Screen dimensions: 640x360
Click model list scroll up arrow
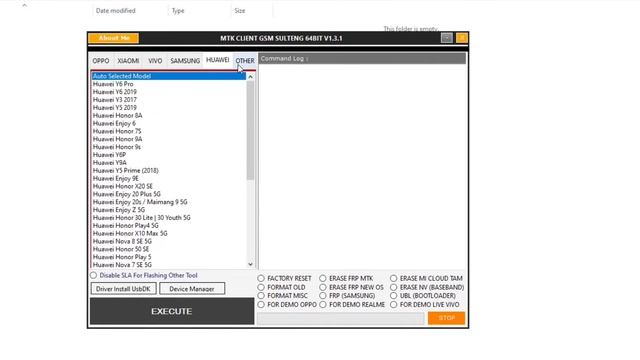point(250,77)
